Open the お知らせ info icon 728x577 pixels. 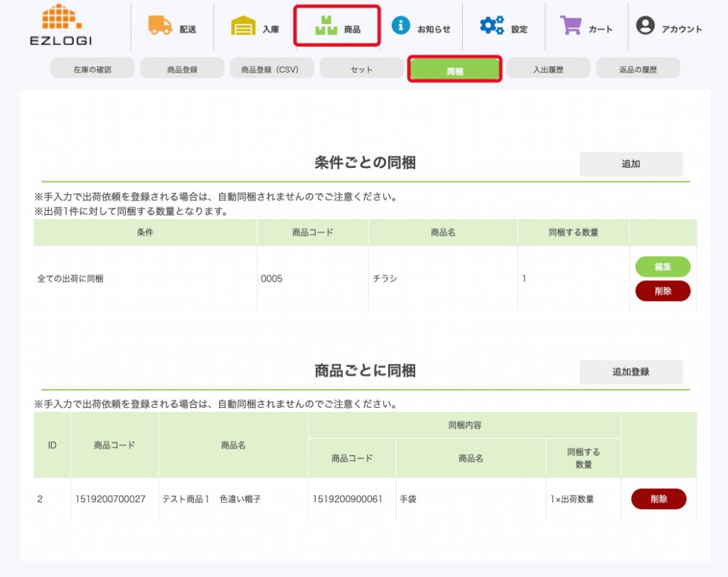tap(401, 26)
